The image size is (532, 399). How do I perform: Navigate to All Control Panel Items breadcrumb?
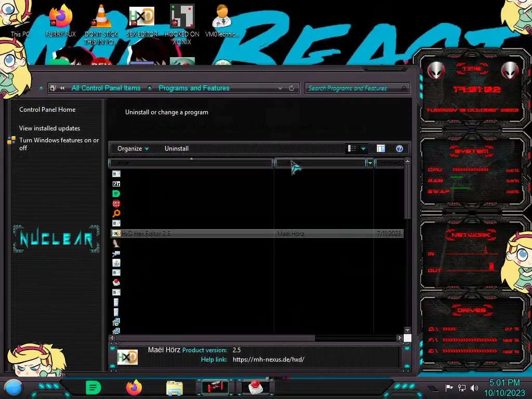coord(106,88)
